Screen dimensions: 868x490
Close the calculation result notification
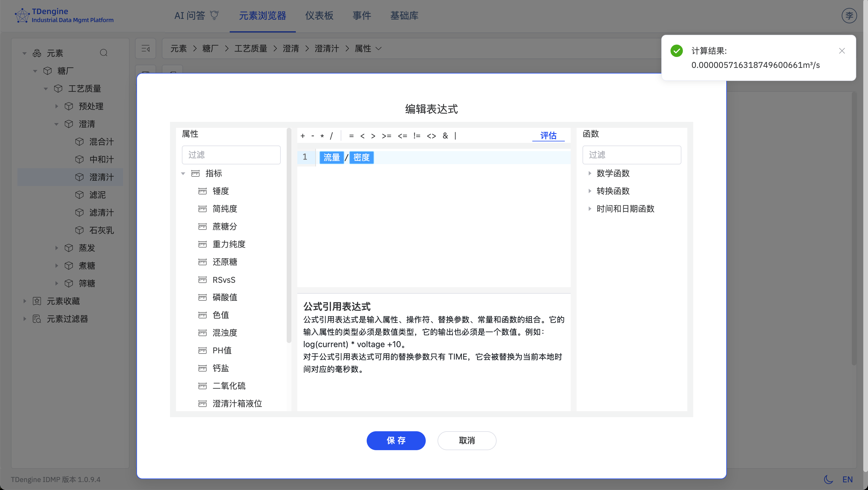(x=842, y=50)
